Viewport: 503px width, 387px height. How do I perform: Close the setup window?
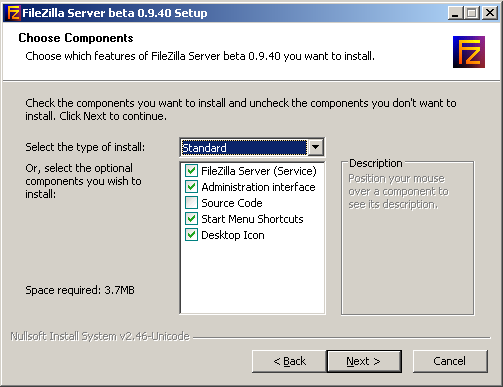click(x=490, y=13)
